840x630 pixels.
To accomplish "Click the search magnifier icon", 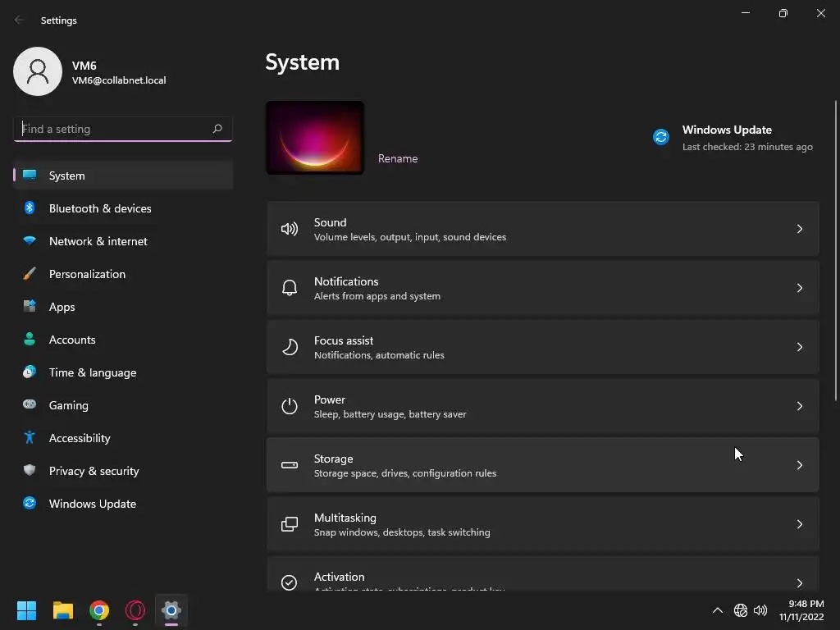I will [217, 129].
